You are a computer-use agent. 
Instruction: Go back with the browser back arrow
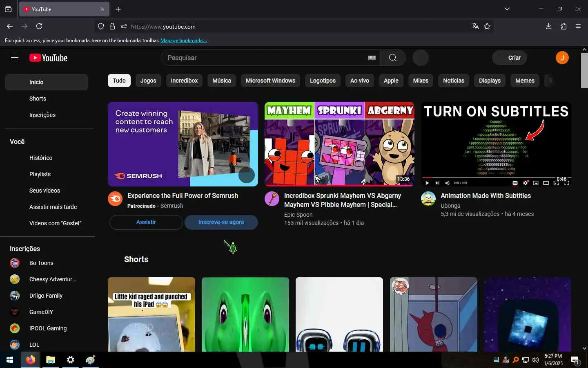pos(10,26)
